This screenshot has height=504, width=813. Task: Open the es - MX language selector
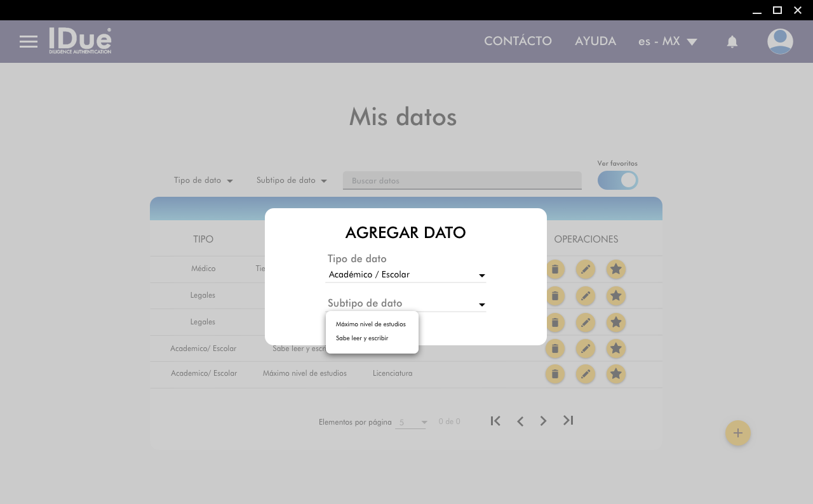pyautogui.click(x=668, y=42)
